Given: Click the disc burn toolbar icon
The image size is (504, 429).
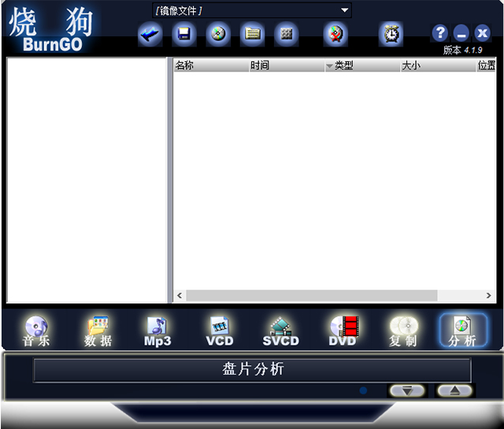Looking at the screenshot, I should (x=218, y=34).
